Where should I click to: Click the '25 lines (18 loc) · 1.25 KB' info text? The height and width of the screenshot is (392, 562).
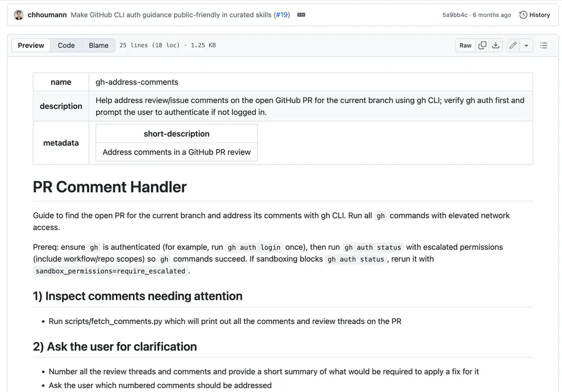point(167,46)
